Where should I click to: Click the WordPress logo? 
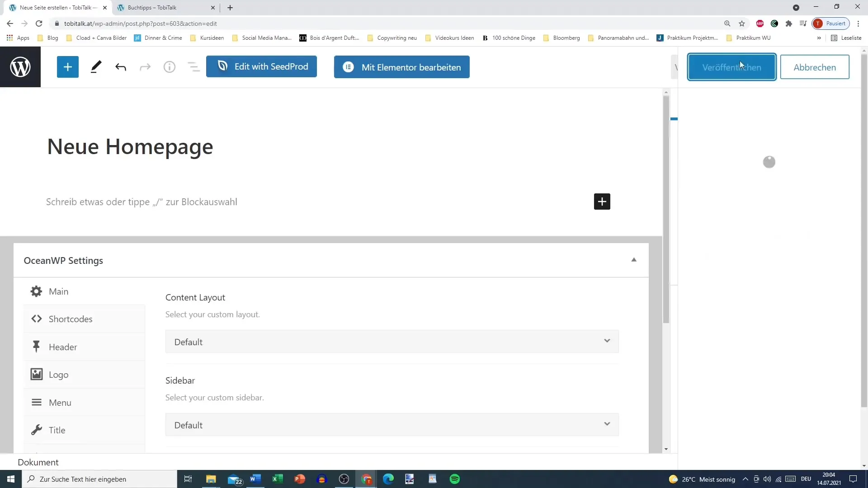20,67
